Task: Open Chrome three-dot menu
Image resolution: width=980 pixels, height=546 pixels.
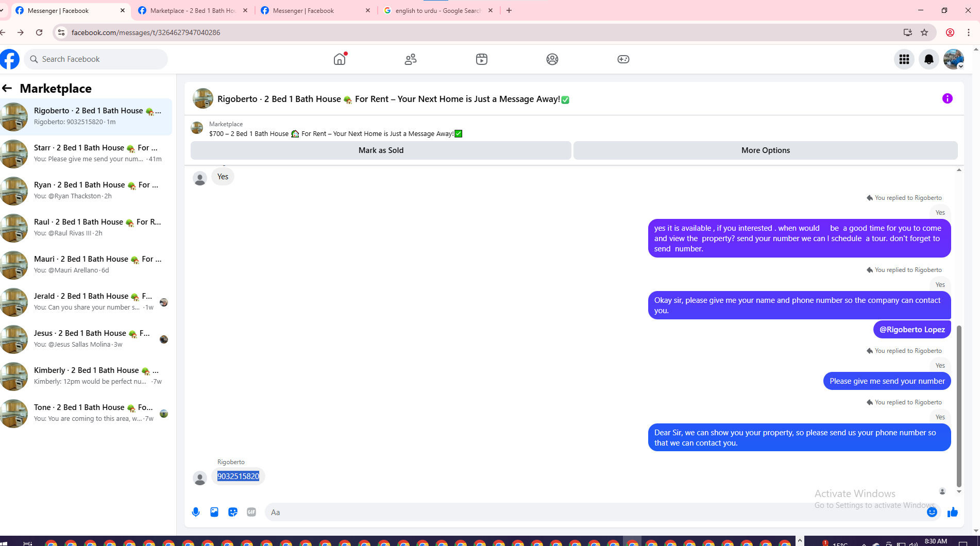Action: [969, 32]
